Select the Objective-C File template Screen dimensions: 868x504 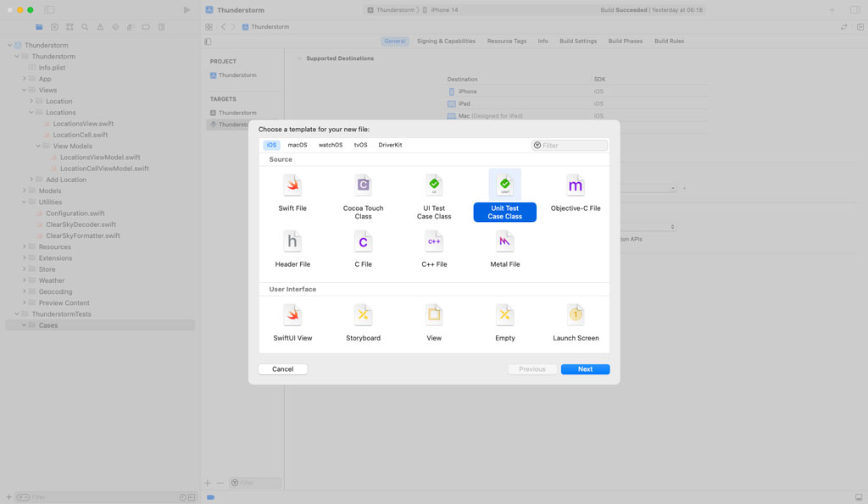click(576, 186)
